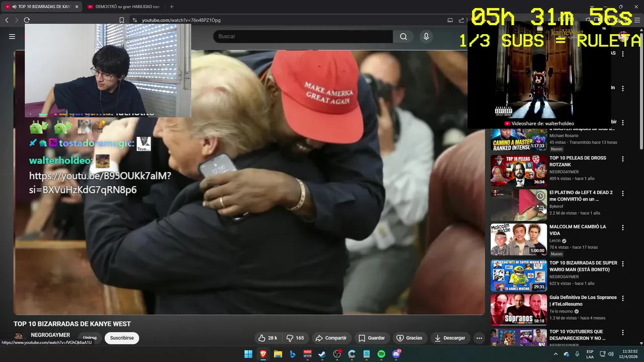Launch Steam from the taskbar
The height and width of the screenshot is (362, 644).
[322, 354]
